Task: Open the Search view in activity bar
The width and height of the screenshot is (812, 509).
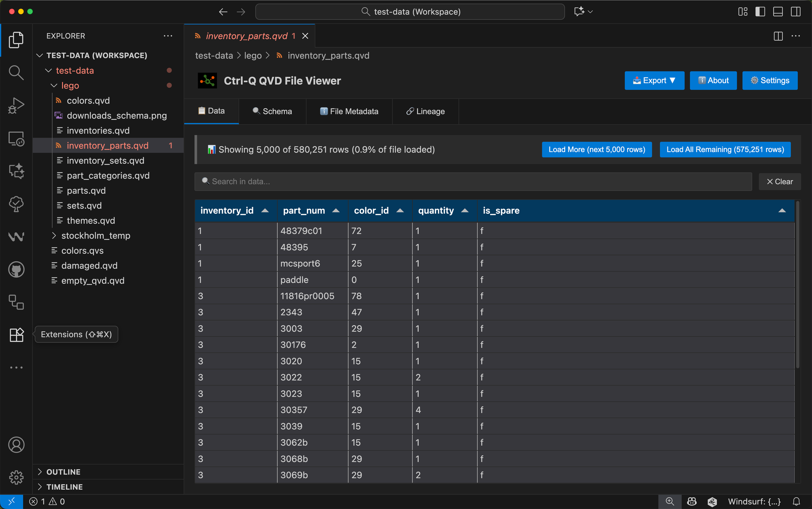Action: (x=16, y=73)
